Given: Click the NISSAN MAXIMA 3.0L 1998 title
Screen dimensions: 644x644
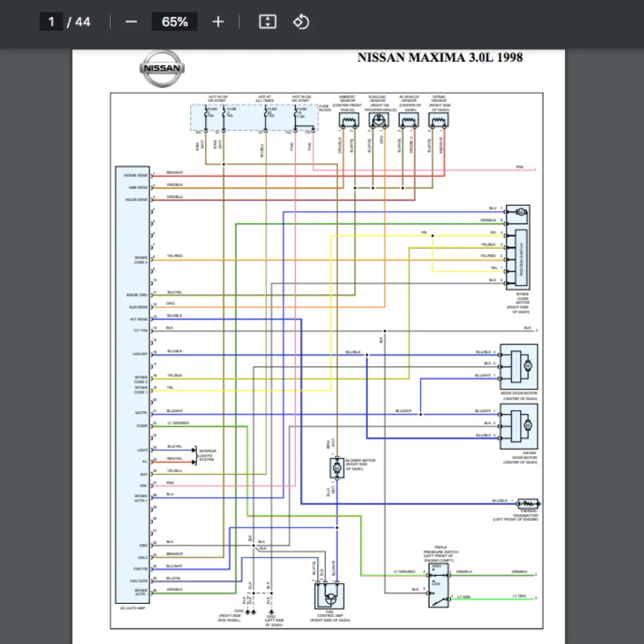Looking at the screenshot, I should (x=439, y=57).
